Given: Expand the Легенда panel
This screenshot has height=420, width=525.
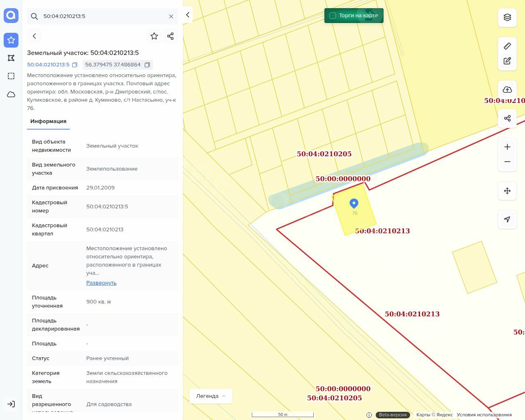Looking at the screenshot, I should coord(211,396).
